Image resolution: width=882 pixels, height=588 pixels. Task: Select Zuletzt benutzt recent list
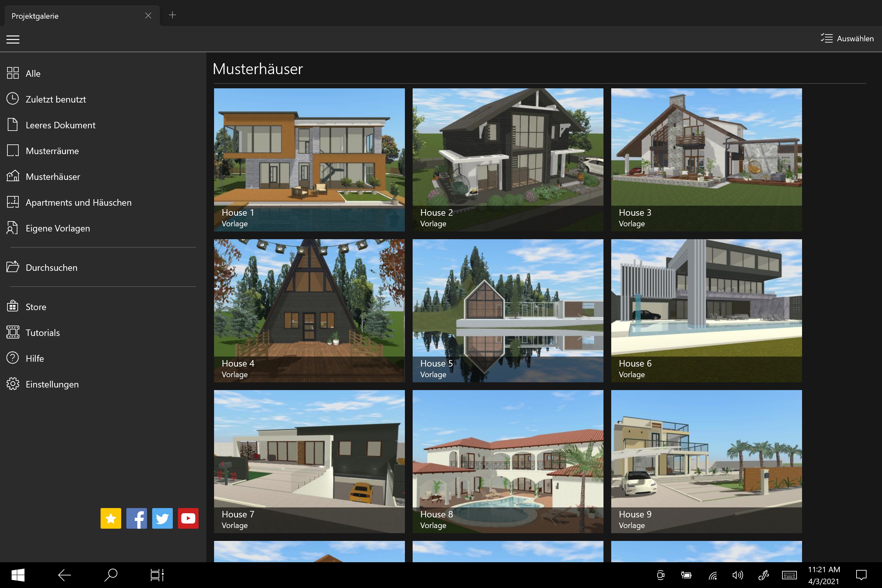click(x=55, y=99)
